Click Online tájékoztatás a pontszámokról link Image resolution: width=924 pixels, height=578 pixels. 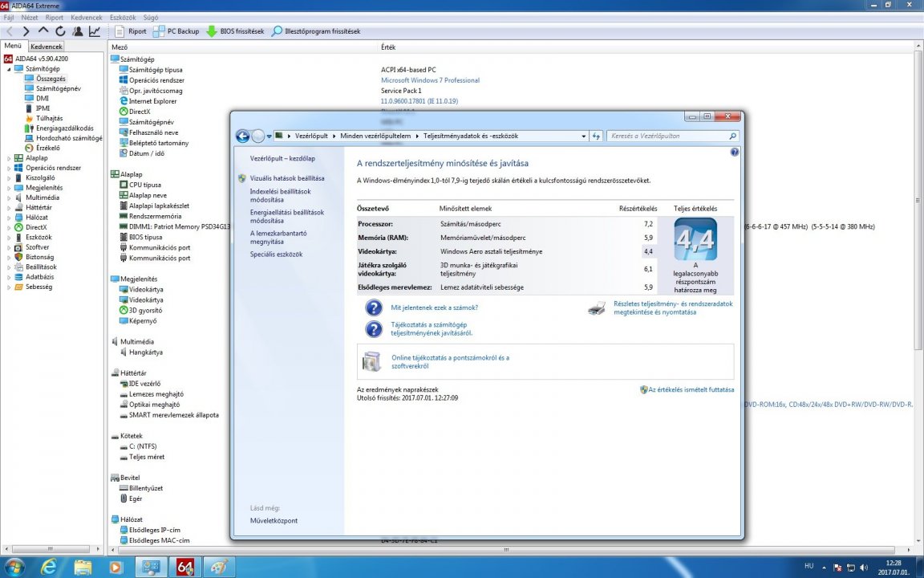pyautogui.click(x=450, y=361)
